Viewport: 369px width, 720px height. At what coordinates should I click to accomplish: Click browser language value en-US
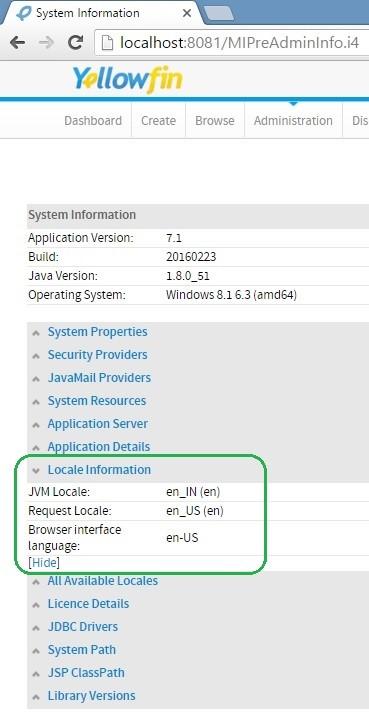[182, 538]
